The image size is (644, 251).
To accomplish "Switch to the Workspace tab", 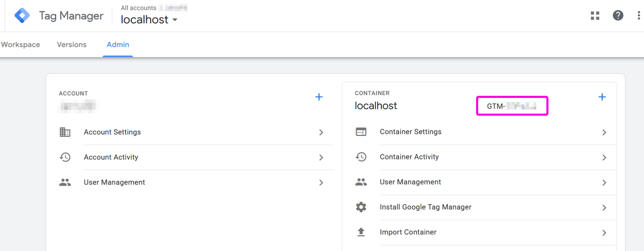I will pos(20,45).
